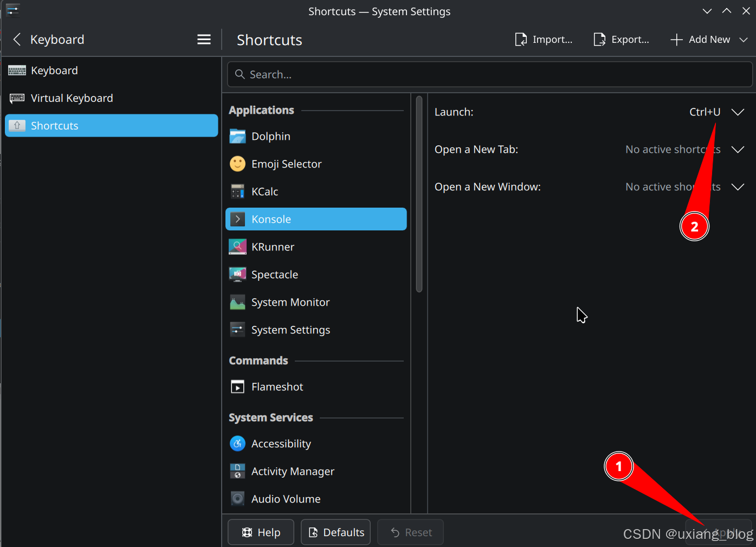Viewport: 756px width, 547px height.
Task: Select System Monitor in the list
Action: (316, 302)
